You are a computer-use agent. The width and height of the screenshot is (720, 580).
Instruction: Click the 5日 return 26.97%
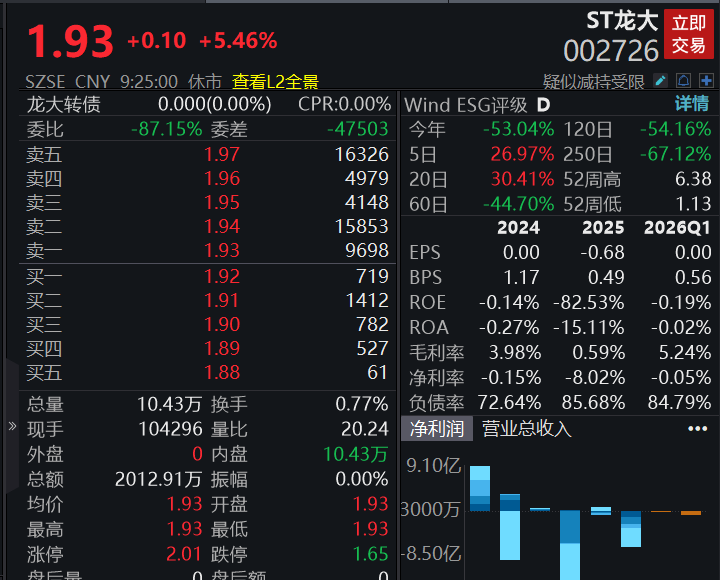(523, 154)
